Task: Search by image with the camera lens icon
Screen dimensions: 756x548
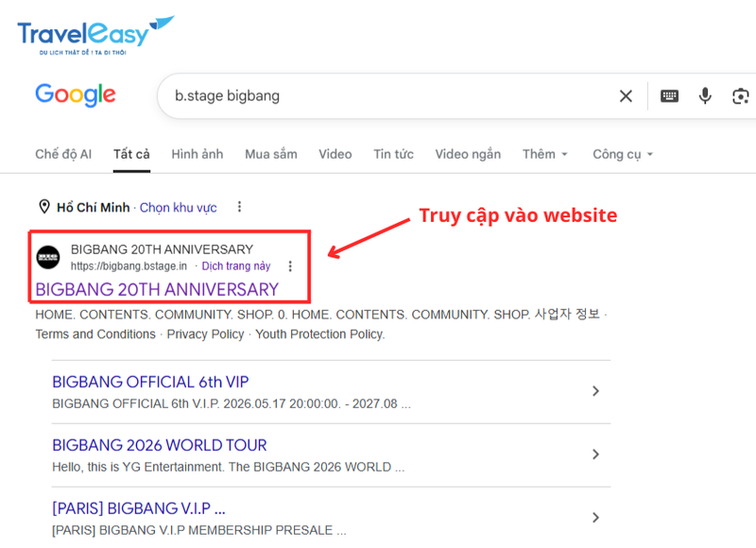Action: (x=740, y=96)
